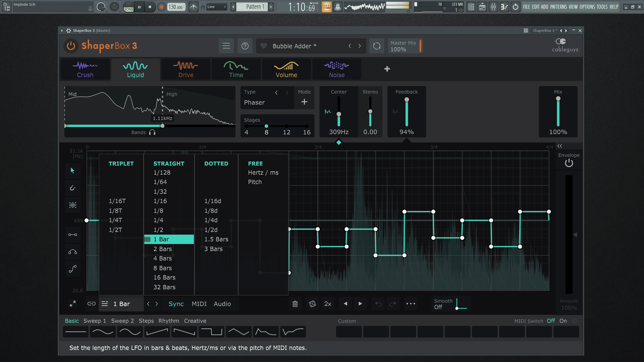Choose 32 Bars LFO length
The image size is (644, 362).
pyautogui.click(x=165, y=287)
